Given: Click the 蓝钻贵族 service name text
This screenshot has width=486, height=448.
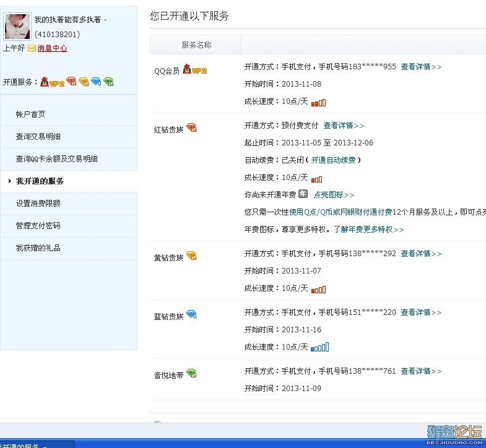Looking at the screenshot, I should point(168,317).
